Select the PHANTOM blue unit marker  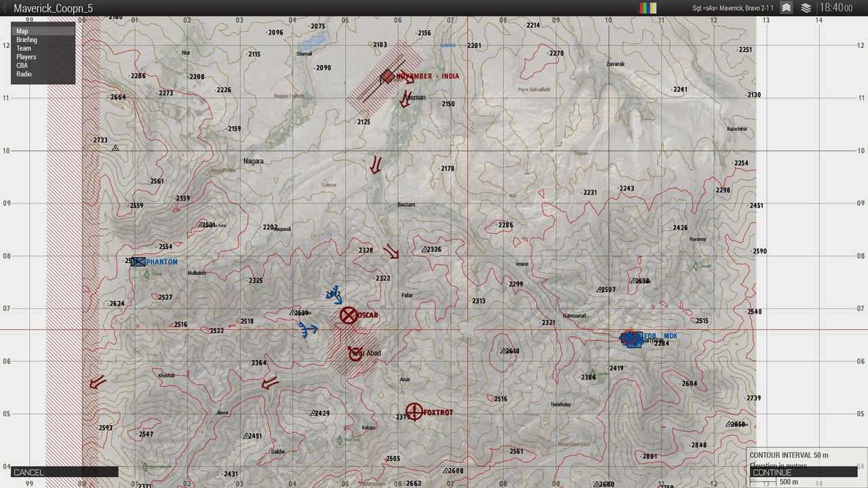[x=138, y=262]
